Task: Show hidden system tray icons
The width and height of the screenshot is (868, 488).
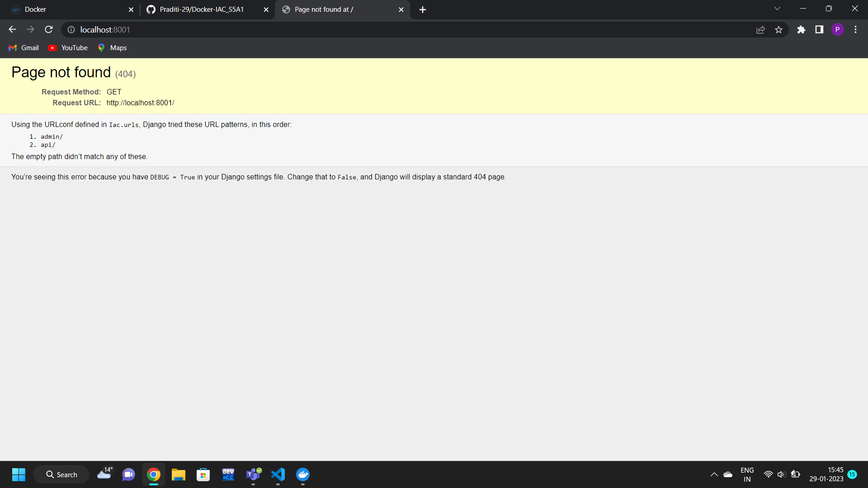Action: pos(714,474)
